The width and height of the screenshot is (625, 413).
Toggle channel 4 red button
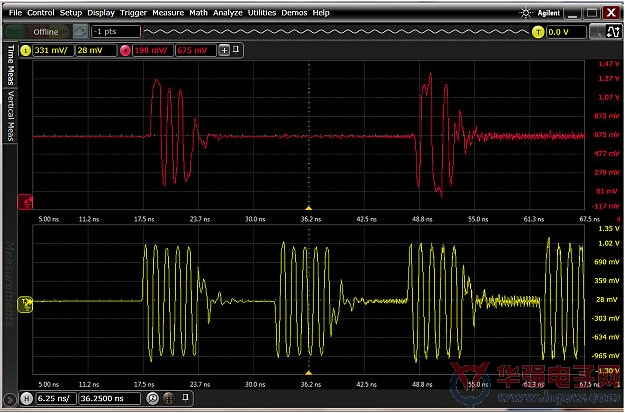tap(125, 51)
